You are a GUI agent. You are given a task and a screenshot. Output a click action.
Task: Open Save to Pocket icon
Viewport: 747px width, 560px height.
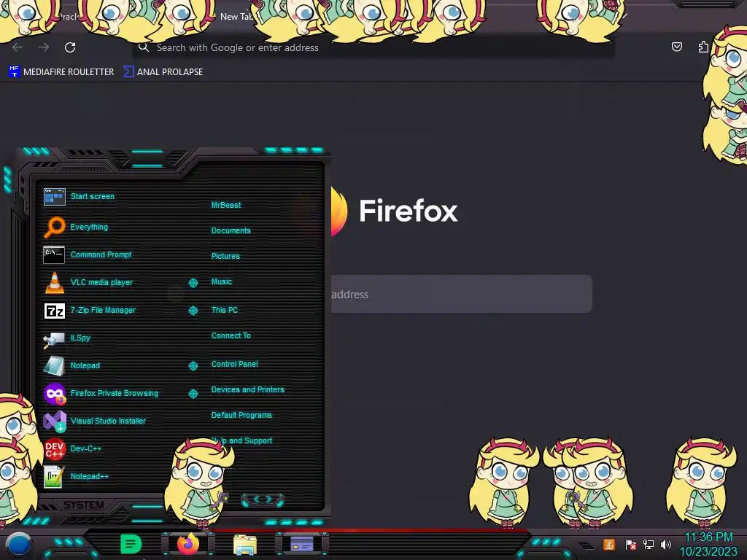coord(676,47)
